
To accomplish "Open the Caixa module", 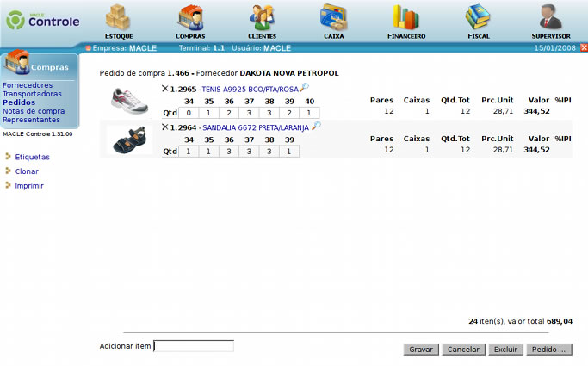I will (334, 22).
